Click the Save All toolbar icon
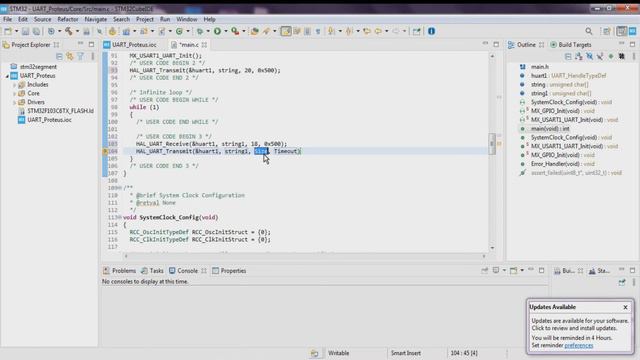 (x=36, y=31)
